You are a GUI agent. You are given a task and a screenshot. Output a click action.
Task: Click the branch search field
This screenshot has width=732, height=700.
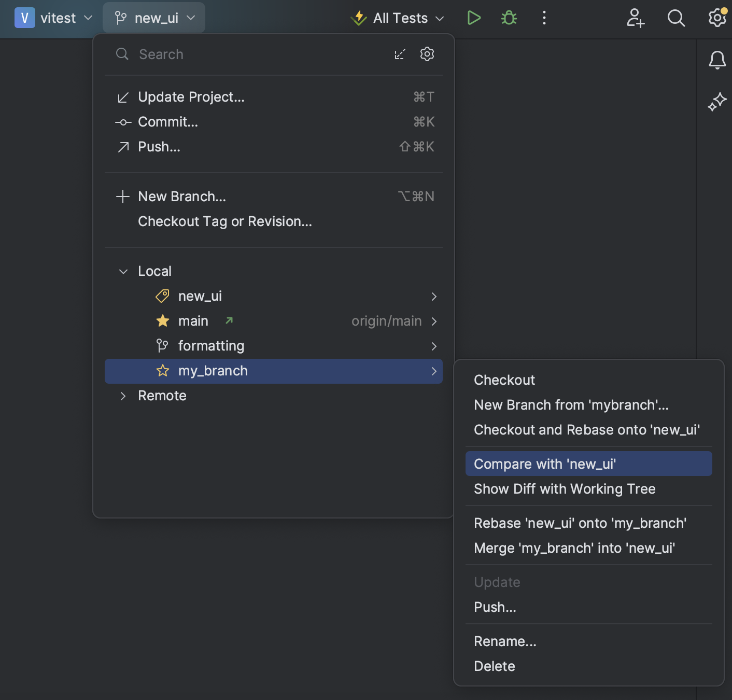coord(233,54)
